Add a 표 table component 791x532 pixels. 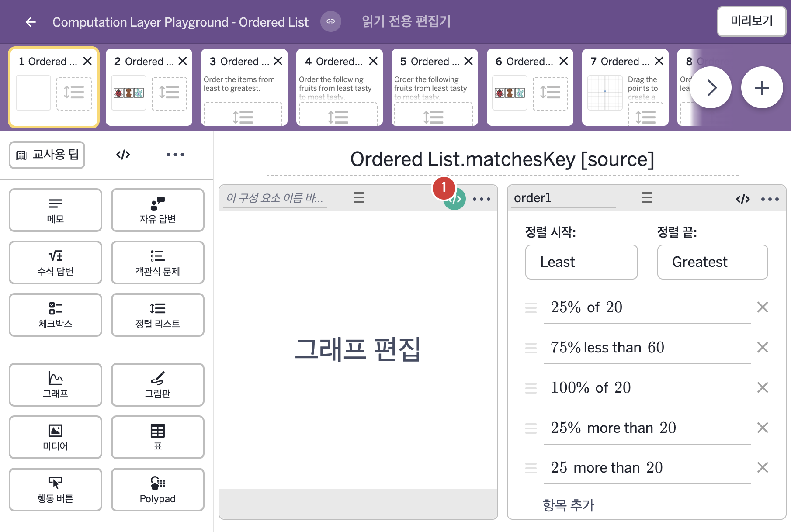coord(158,437)
